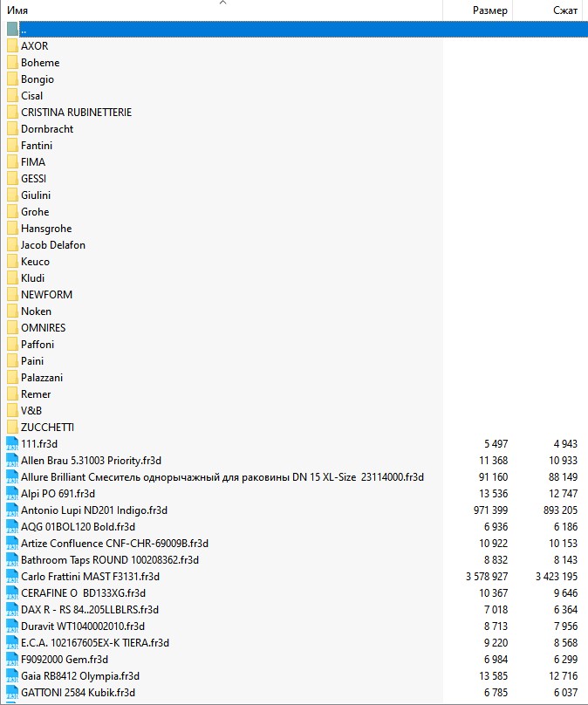Select the Paffoni folder name
Screen dimensions: 588x705
click(x=38, y=345)
